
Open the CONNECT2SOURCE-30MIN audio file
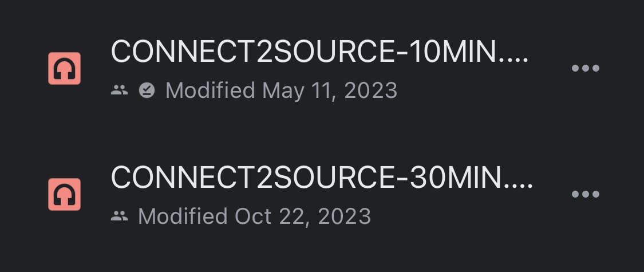[x=322, y=178]
